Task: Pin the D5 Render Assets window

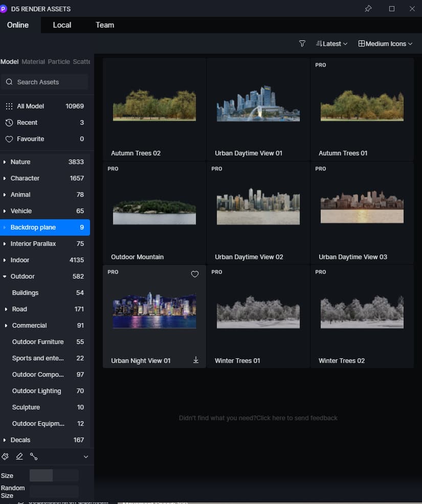Action: [x=368, y=9]
